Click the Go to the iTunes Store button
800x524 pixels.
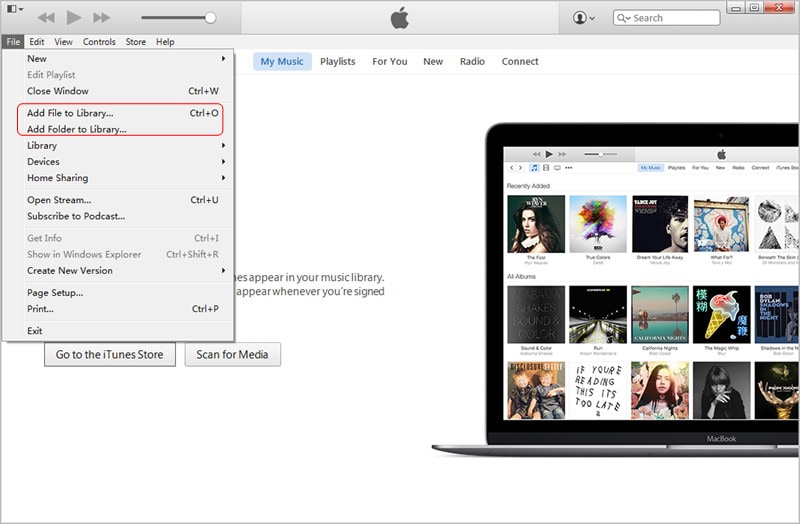(110, 355)
